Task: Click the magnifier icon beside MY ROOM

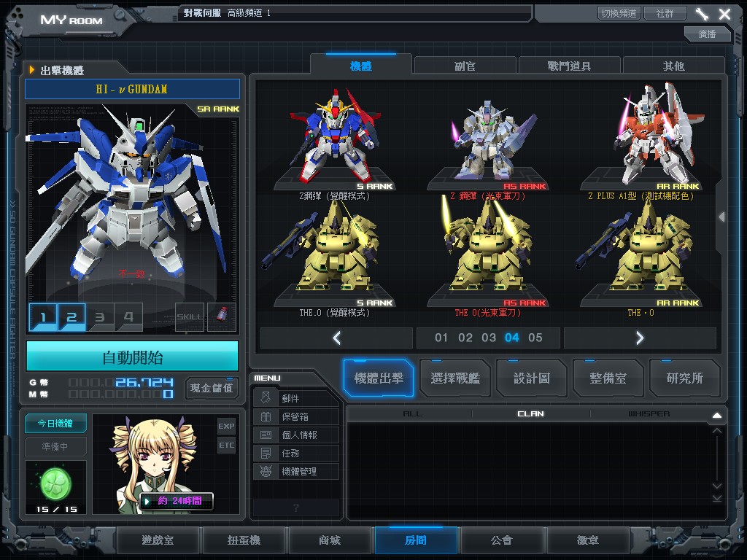Action: tap(120, 16)
